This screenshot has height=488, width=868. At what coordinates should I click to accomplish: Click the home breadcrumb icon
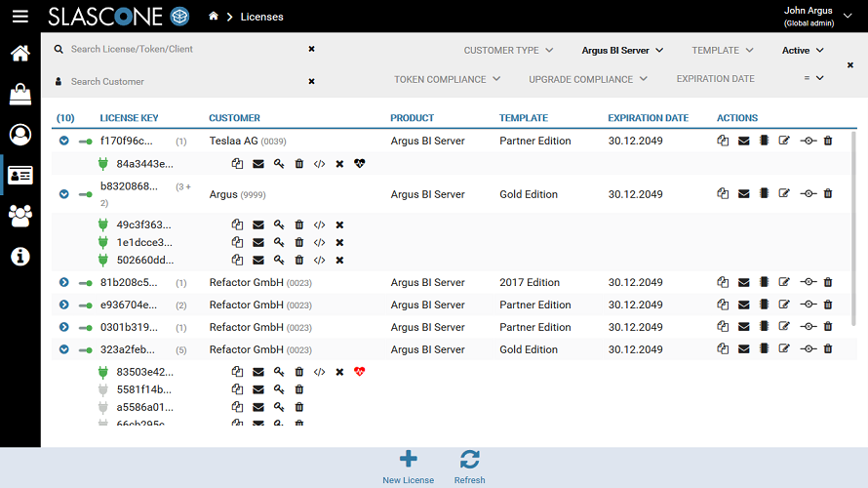tap(214, 17)
